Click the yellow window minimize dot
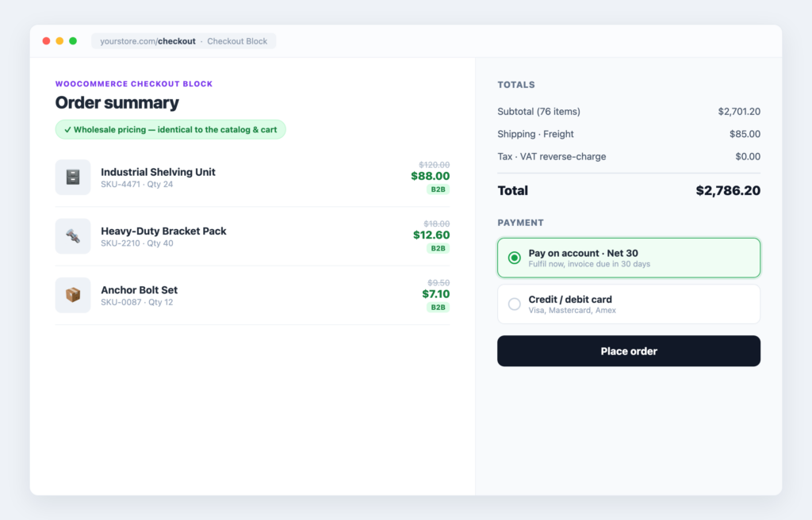Viewport: 812px width, 520px height. tap(59, 41)
